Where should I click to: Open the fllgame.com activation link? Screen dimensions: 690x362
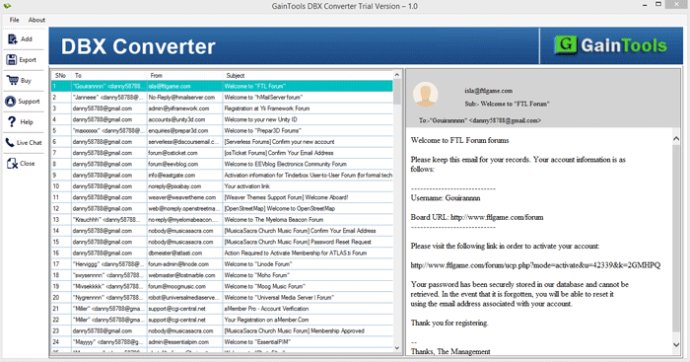pos(536,265)
